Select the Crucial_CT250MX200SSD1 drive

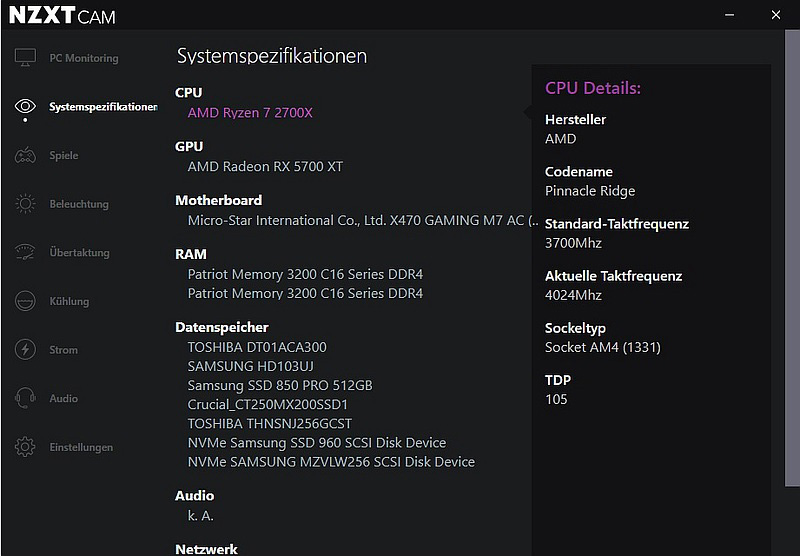[268, 405]
